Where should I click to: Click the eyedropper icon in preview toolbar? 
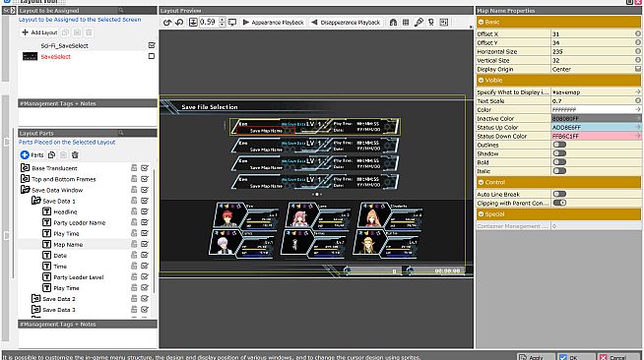[419, 23]
